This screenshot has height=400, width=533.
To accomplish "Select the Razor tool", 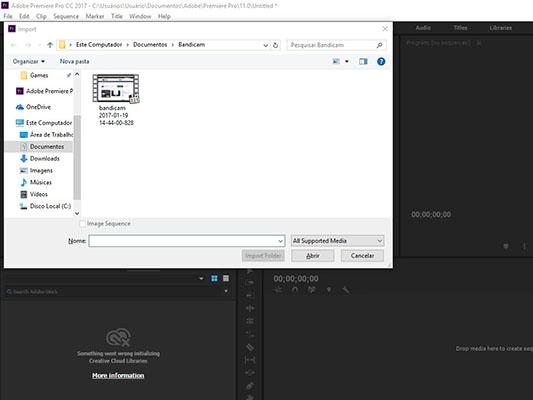I will click(250, 347).
